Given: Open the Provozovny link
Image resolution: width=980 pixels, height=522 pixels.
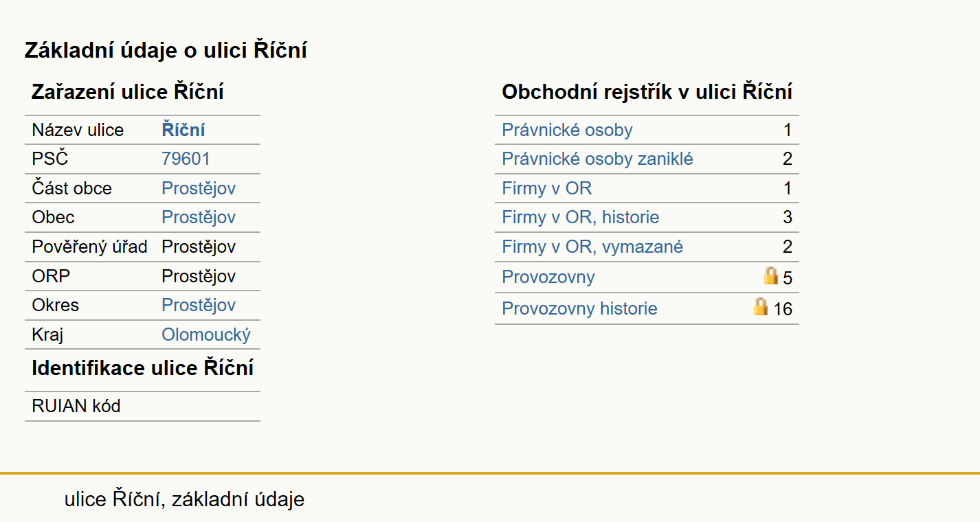Looking at the screenshot, I should [548, 277].
